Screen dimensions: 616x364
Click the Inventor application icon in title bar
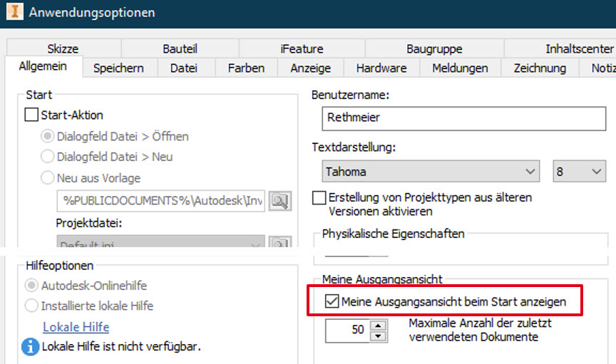coord(15,11)
